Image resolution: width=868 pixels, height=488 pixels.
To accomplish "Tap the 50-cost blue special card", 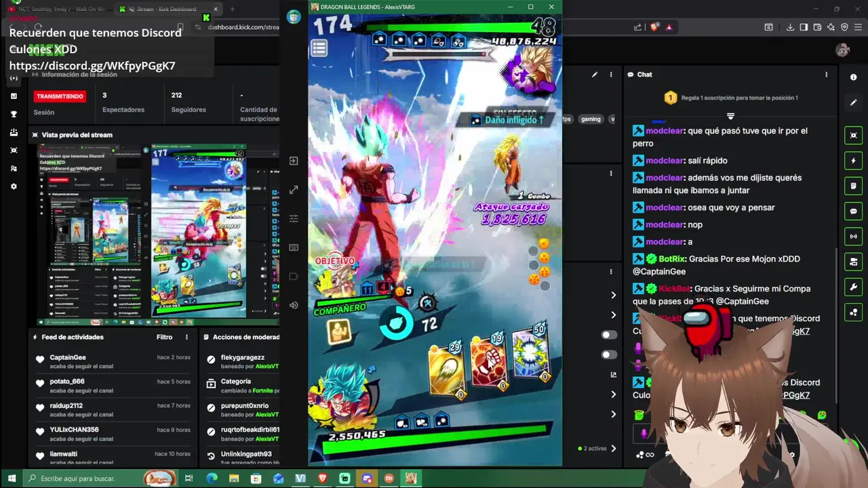I will click(x=531, y=355).
